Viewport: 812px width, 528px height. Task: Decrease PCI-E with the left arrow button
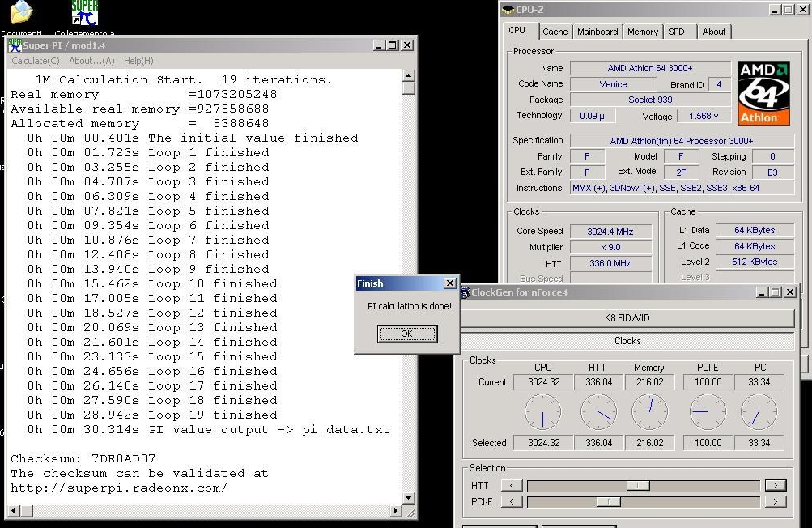click(x=512, y=501)
